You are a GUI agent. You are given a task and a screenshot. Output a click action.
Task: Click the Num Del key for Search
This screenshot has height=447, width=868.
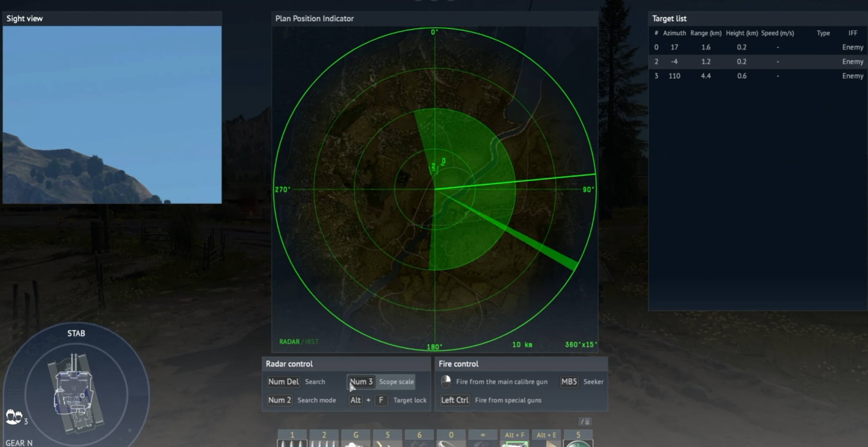click(x=283, y=382)
